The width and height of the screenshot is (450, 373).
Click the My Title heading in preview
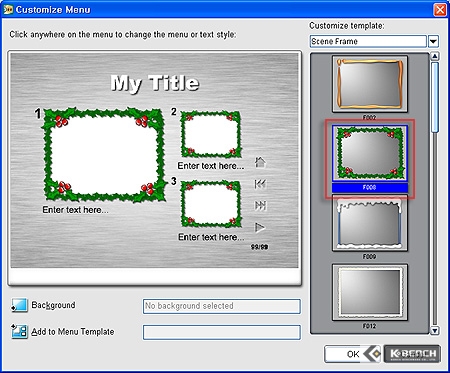(x=155, y=83)
